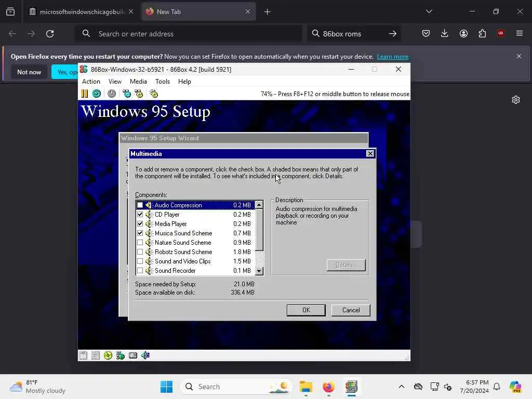This screenshot has height=399, width=532.
Task: Open the 86Box Action menu
Action: coord(91,82)
